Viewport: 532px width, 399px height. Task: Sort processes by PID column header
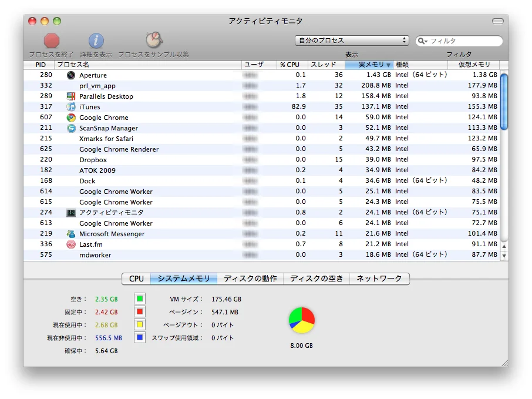(x=39, y=65)
